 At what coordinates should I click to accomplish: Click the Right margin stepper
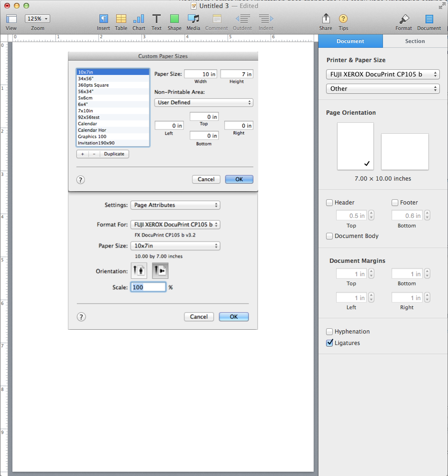pos(427,298)
